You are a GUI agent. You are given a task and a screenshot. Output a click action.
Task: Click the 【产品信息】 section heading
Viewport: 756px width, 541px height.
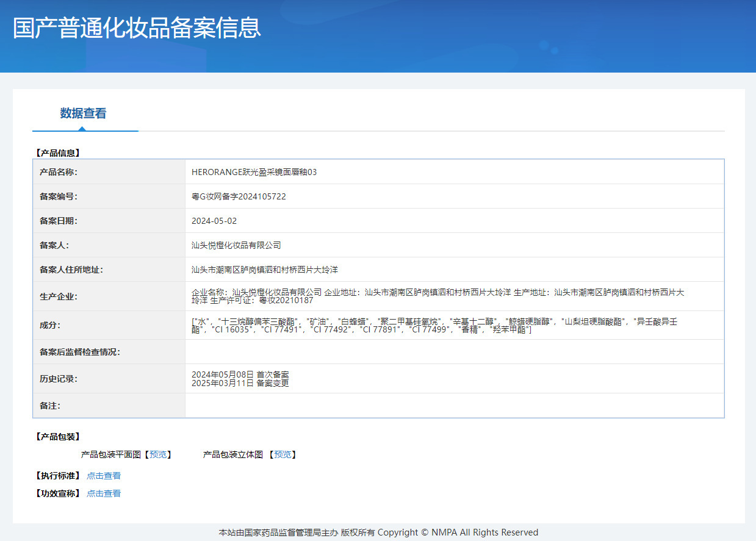pos(58,153)
